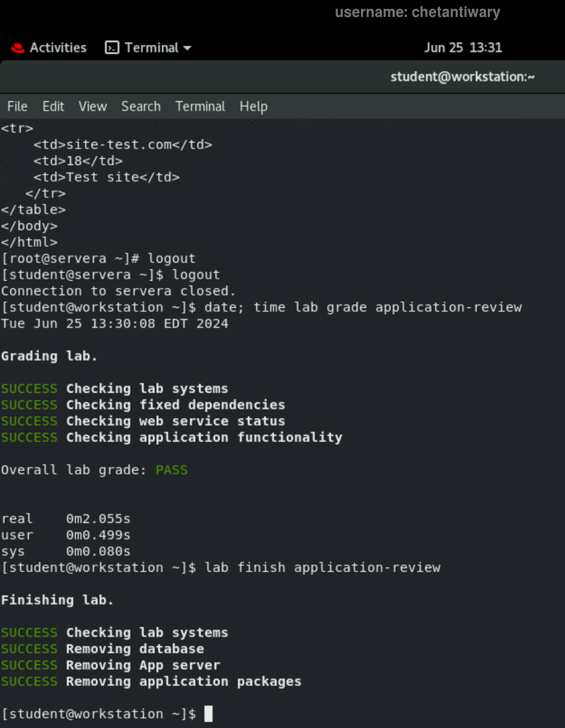Expand the top bar Terminal app dropdown arrow
The width and height of the screenshot is (565, 728).
pos(187,48)
